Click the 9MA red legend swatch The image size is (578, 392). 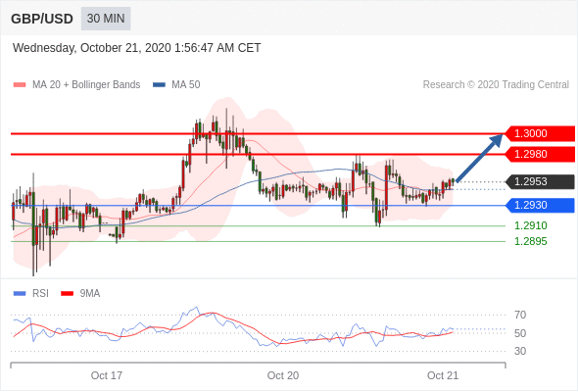pyautogui.click(x=67, y=294)
